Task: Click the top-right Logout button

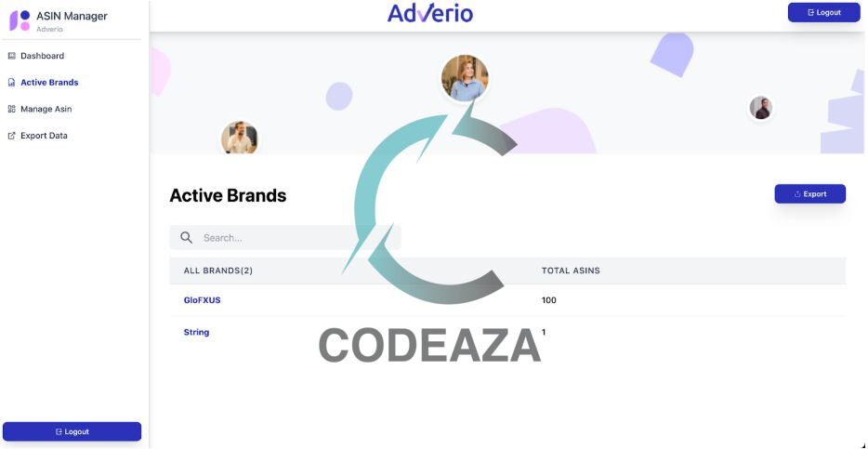Action: tap(823, 12)
